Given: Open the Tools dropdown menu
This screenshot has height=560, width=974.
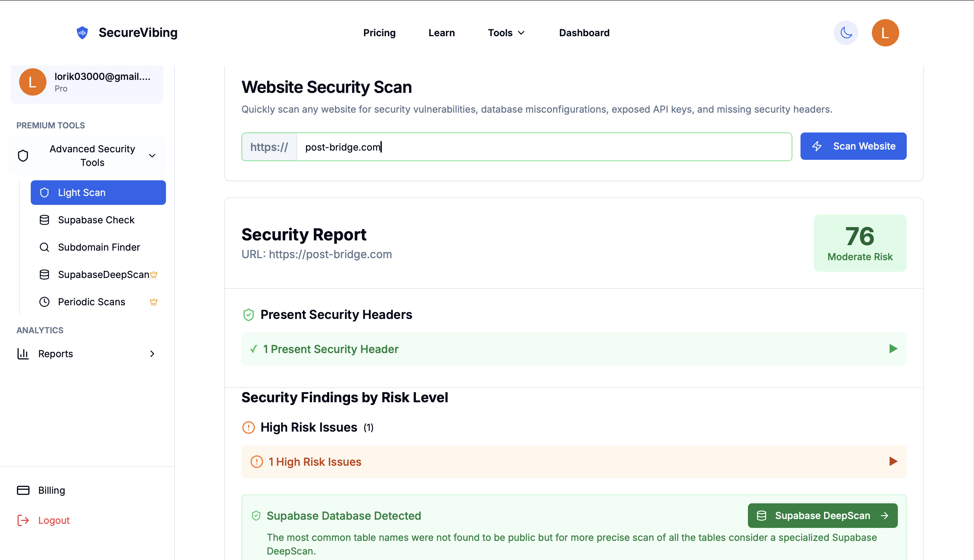Looking at the screenshot, I should 506,33.
